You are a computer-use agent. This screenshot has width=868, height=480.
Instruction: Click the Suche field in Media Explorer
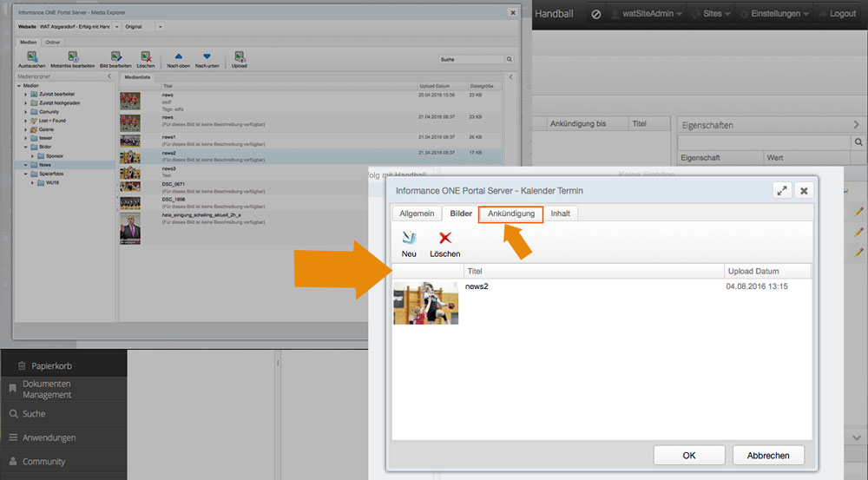(x=471, y=59)
